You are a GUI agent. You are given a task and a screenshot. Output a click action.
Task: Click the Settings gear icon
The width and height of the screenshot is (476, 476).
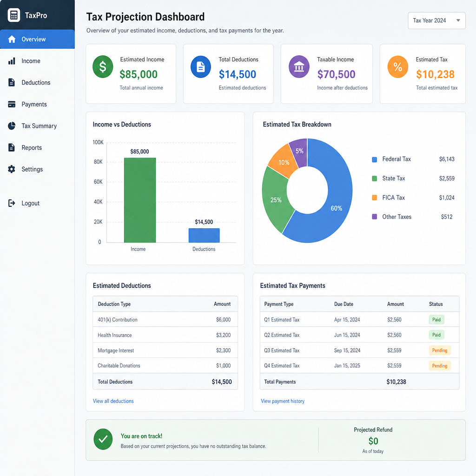[12, 169]
